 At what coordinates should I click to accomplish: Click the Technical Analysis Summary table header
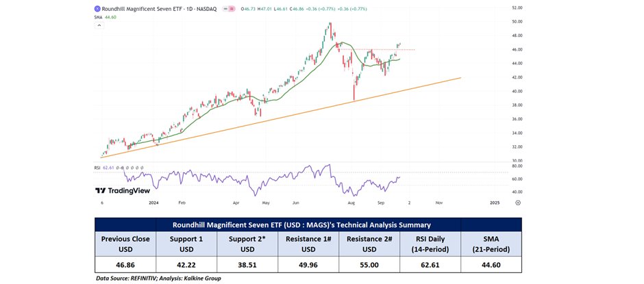pos(301,225)
